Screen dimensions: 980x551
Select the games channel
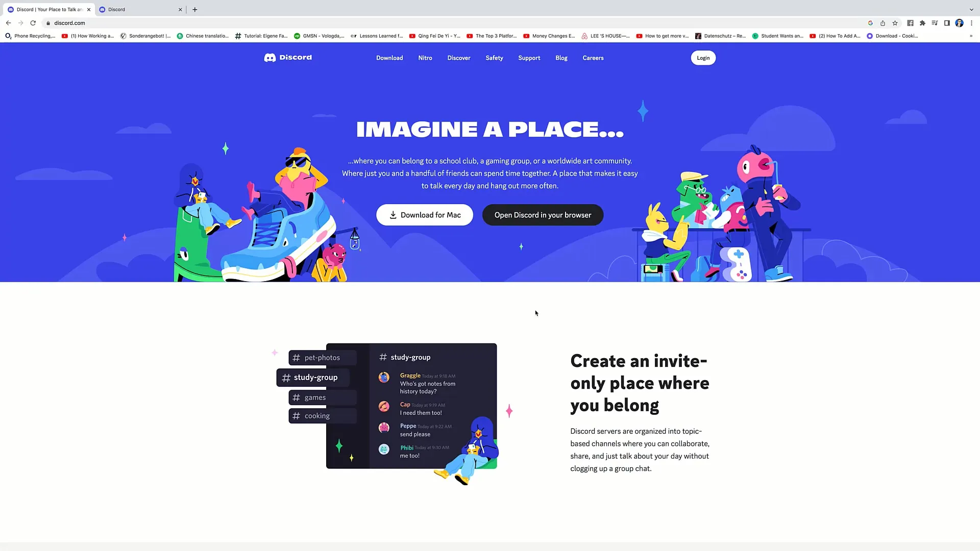click(314, 397)
